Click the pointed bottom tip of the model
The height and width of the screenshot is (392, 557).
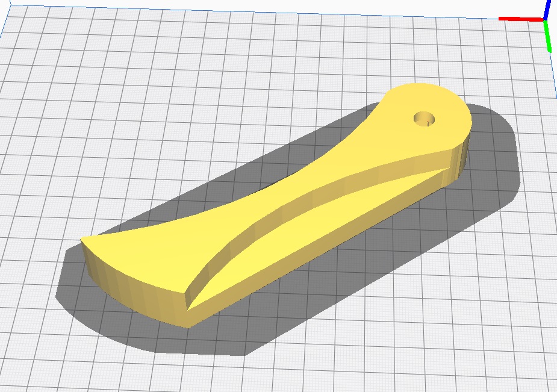coord(189,318)
